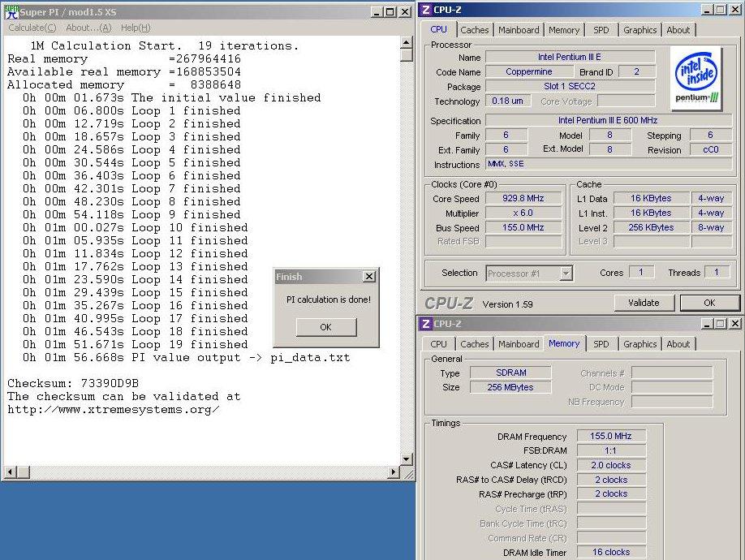Viewport: 745px width, 560px height.
Task: Click the CAS# Latency value '2.0 clocks'
Action: coord(611,465)
